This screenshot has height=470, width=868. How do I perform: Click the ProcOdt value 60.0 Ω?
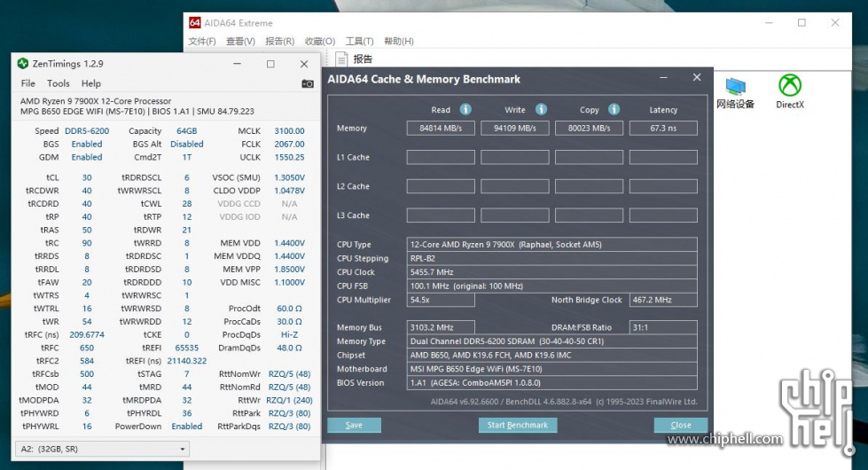tap(290, 309)
